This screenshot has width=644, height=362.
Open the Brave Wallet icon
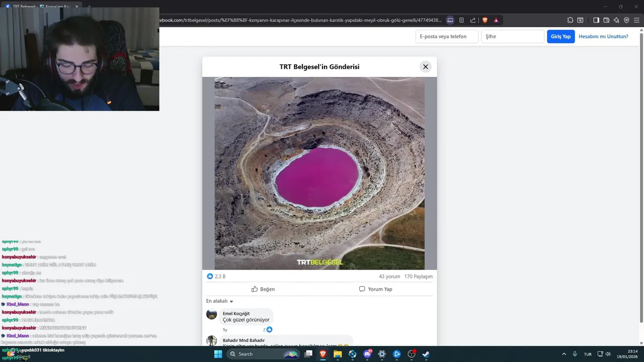[x=606, y=20]
